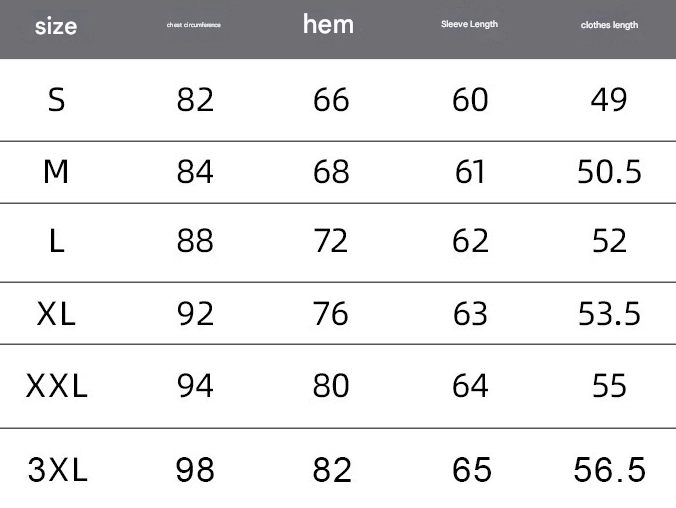Screen dimensions: 676x508
Task: Click sleeve length 65 in 3XL row
Action: 471,469
